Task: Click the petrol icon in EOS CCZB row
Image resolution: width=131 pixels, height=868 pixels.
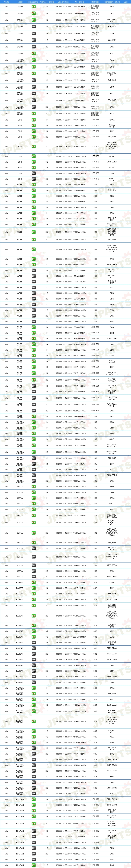Action: pyautogui.click(x=34, y=156)
